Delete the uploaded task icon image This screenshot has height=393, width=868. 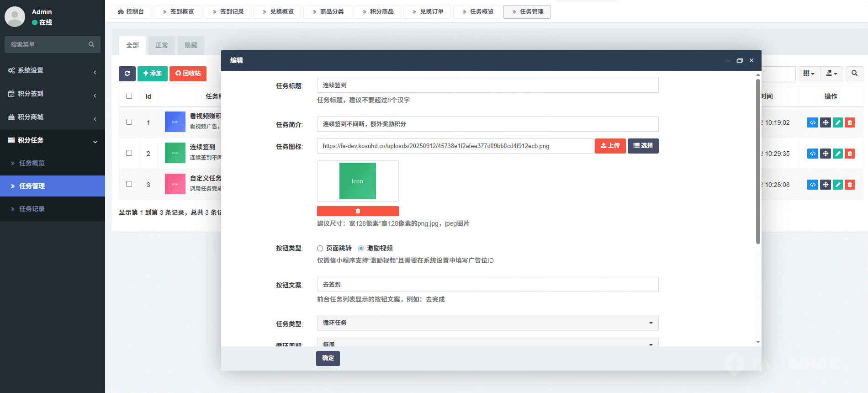coord(358,211)
